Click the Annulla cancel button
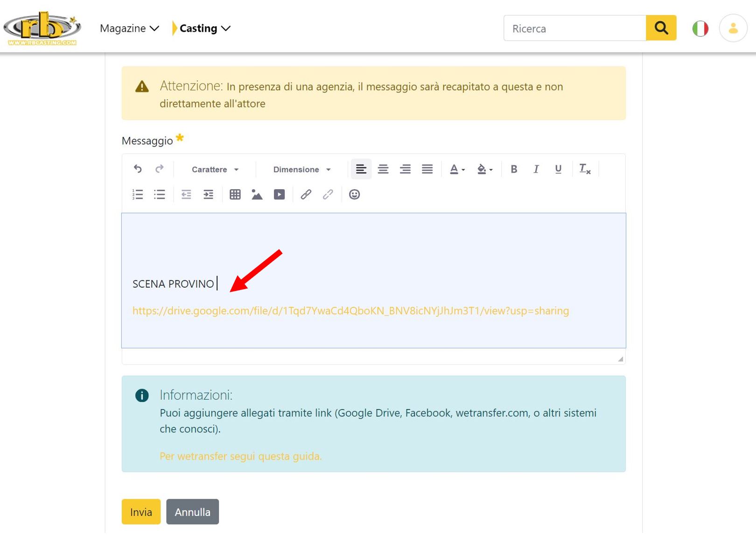 192,512
